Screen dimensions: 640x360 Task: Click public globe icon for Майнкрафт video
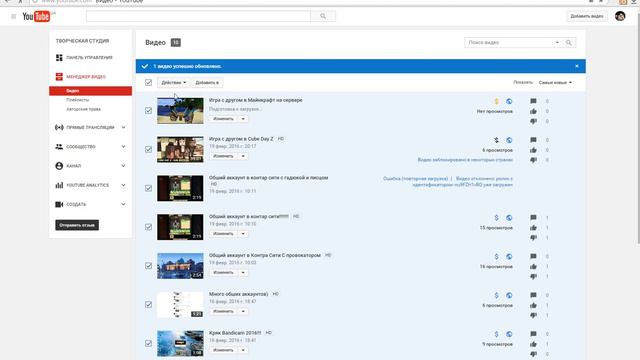click(x=509, y=101)
